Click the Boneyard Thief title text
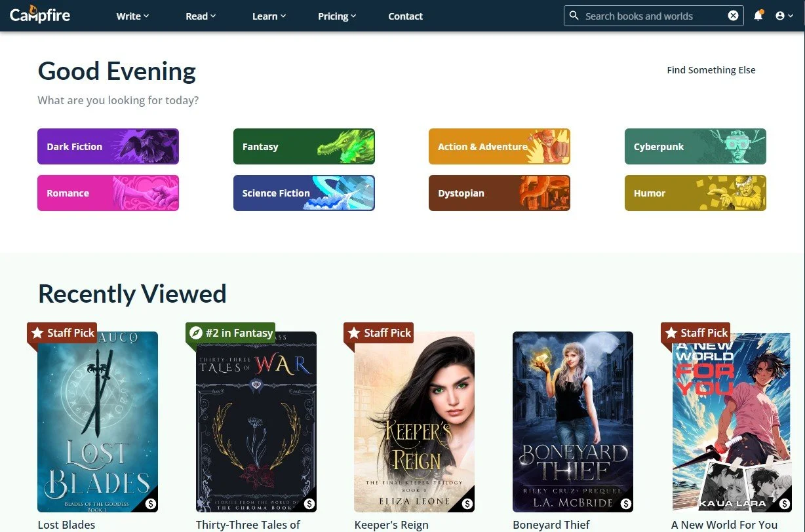Viewport: 805px width, 532px height. click(x=551, y=525)
